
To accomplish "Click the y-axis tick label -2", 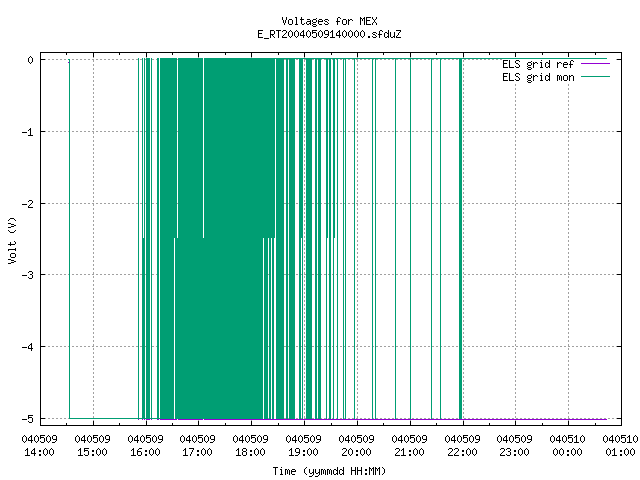I will coord(27,204).
